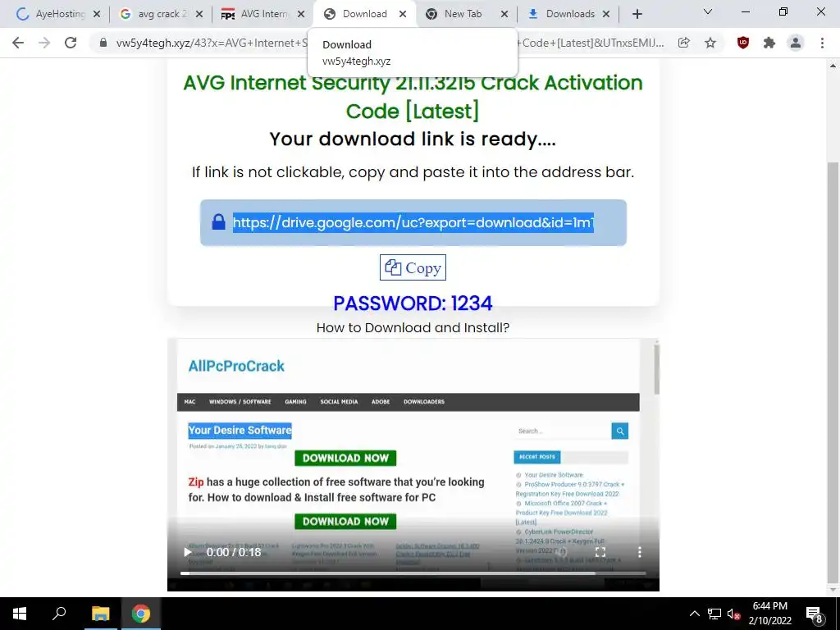Open the Chrome profile avatar icon
The image size is (840, 630).
[796, 43]
